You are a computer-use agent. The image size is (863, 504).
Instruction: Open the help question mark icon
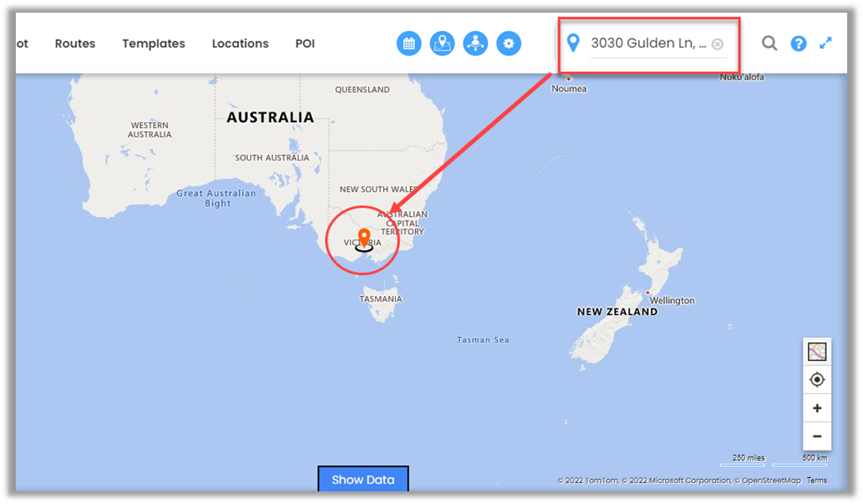[799, 44]
